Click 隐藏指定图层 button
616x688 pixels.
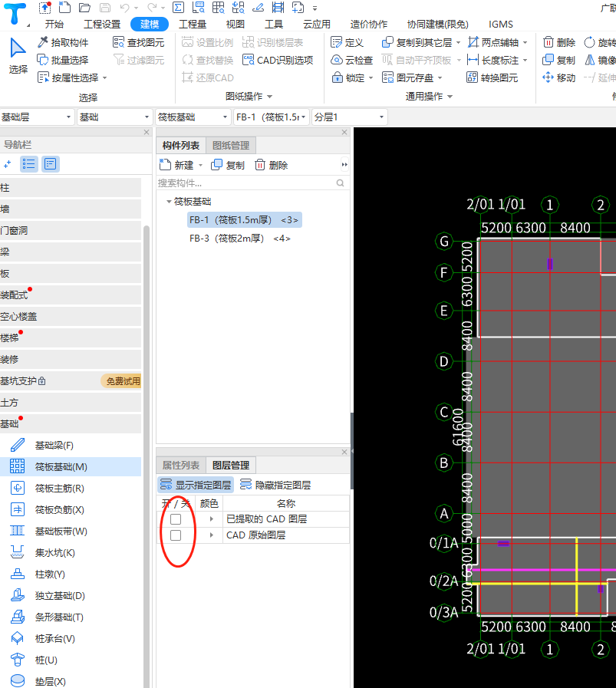tap(275, 485)
